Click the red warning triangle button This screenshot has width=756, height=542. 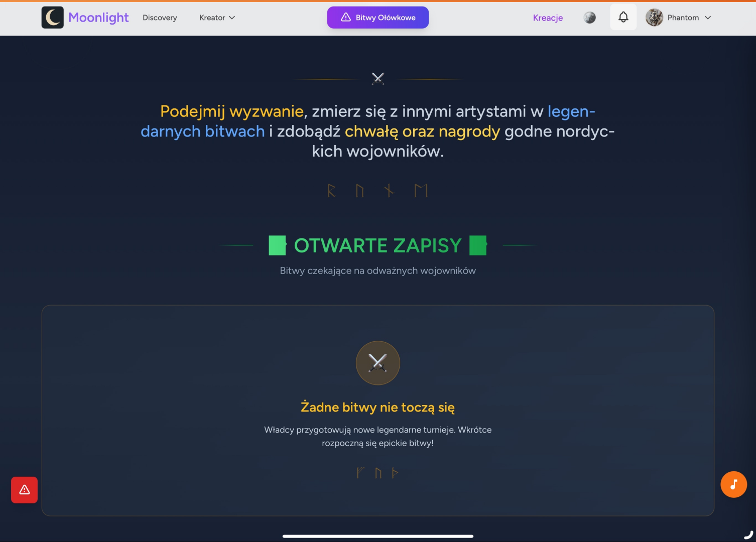(x=24, y=490)
